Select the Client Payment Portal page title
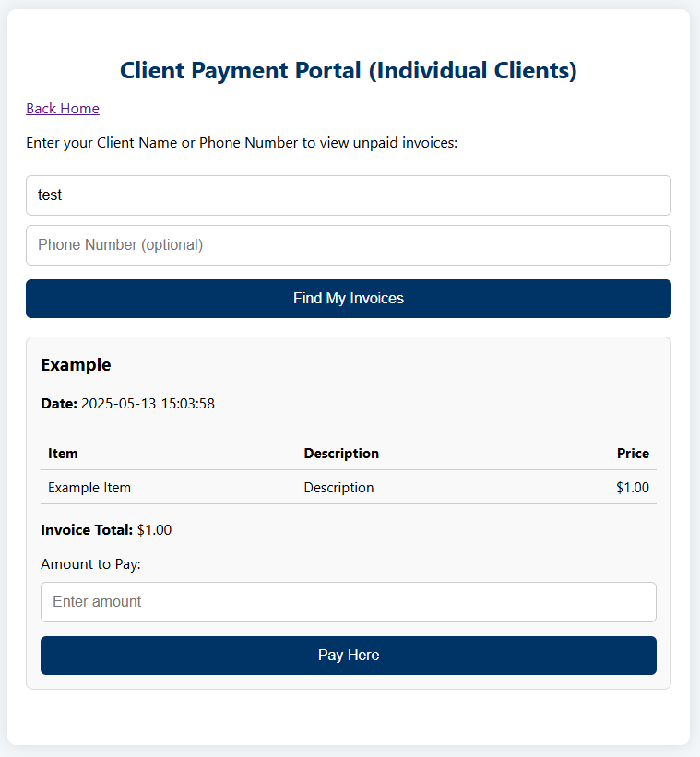 click(x=348, y=70)
